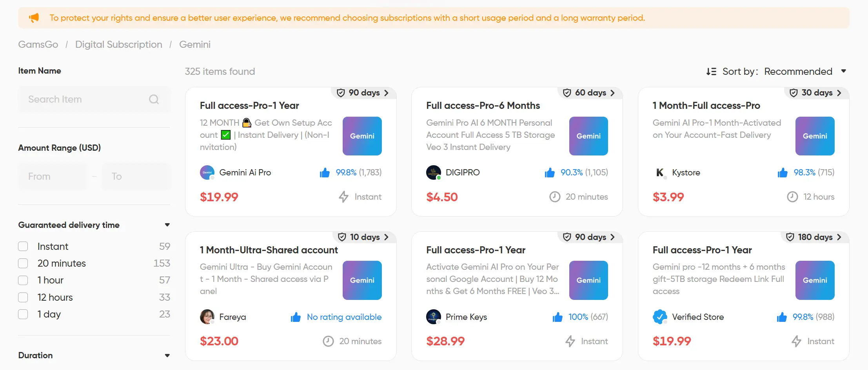Go to Digital Subscription breadcrumb
This screenshot has width=868, height=370.
tap(119, 45)
